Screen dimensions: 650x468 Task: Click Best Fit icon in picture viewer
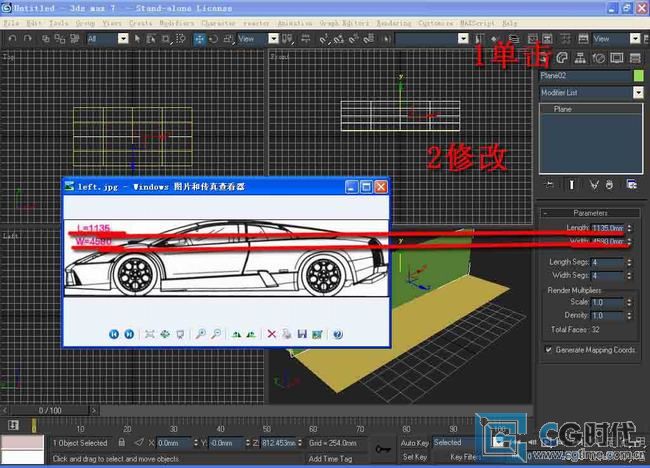[150, 334]
